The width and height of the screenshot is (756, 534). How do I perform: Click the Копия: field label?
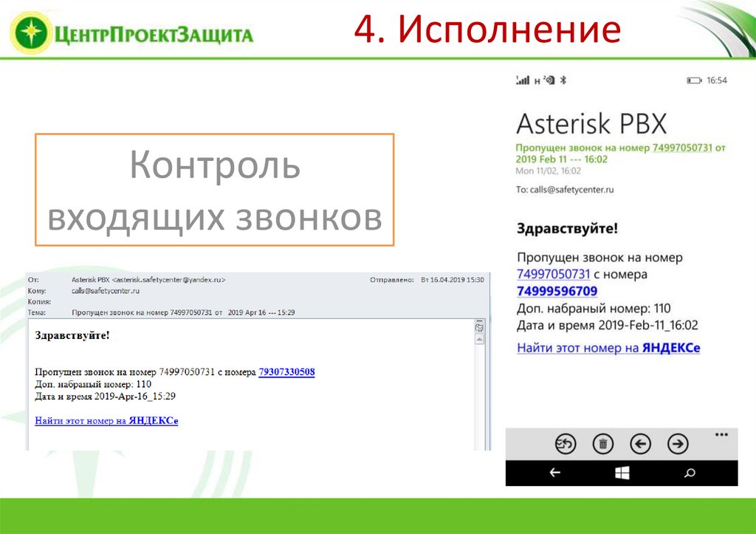[40, 302]
